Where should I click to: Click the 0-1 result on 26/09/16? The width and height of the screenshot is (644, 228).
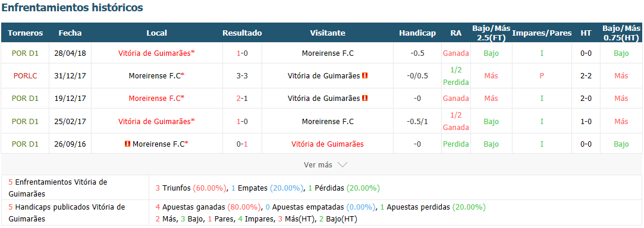(242, 144)
